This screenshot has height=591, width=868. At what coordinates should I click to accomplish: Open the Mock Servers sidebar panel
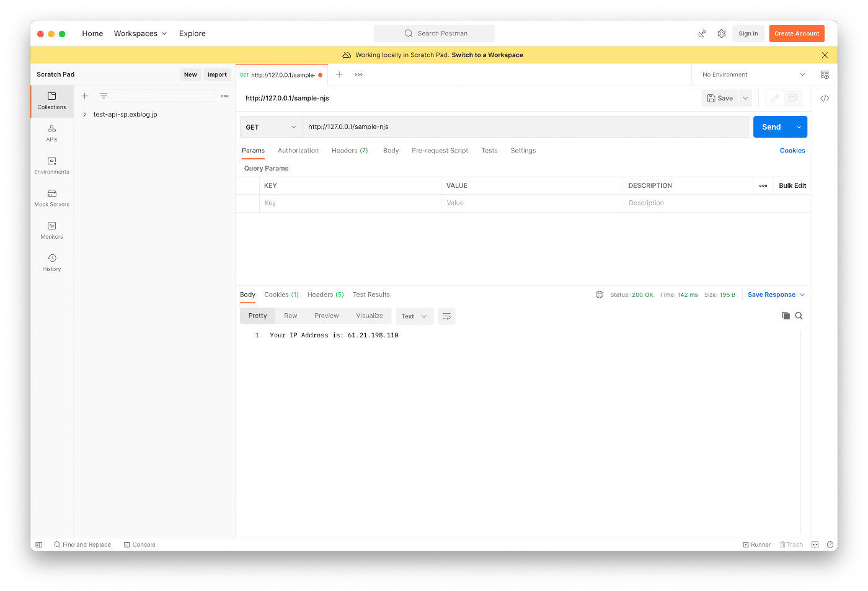(52, 198)
